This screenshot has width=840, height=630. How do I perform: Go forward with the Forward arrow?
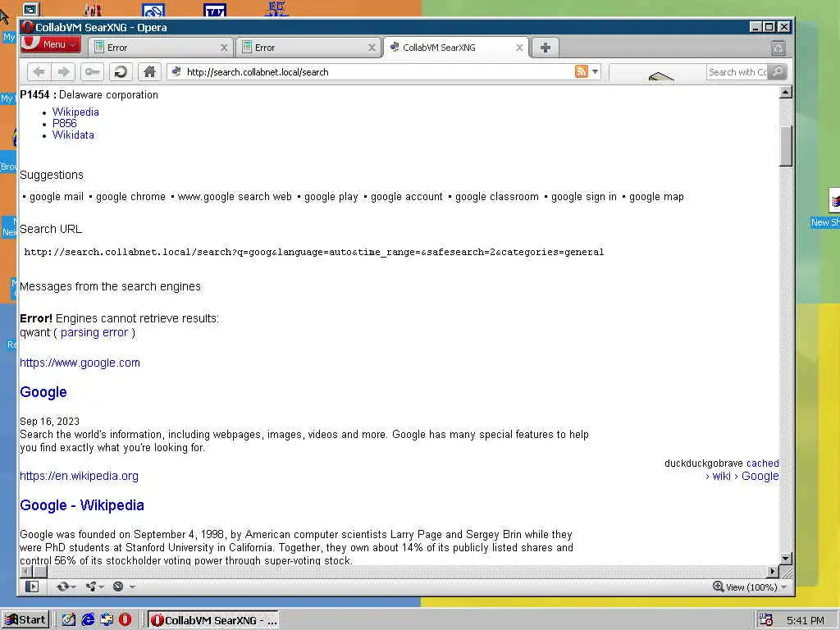click(x=64, y=72)
